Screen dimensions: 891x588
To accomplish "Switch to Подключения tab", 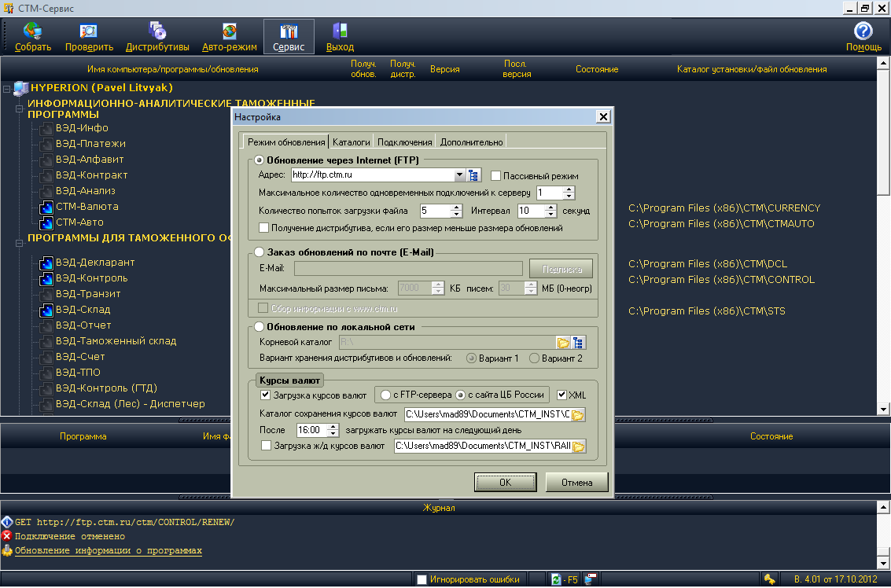I will coord(404,142).
